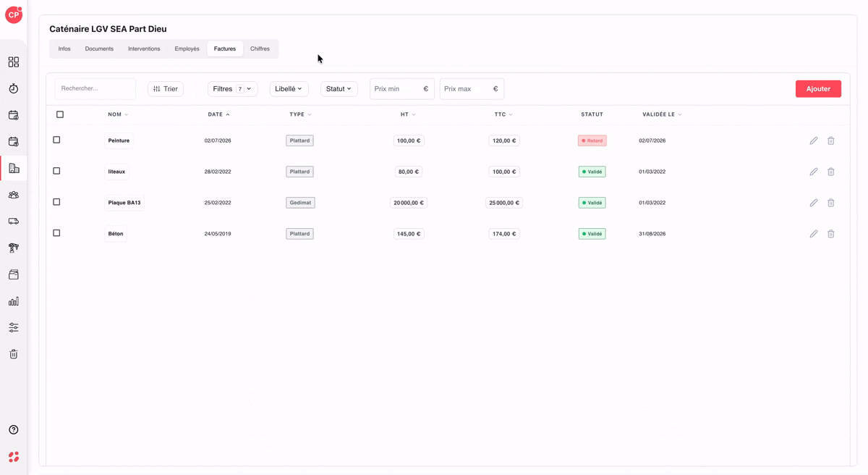Toggle the select-all checkbox in table header

pos(60,114)
